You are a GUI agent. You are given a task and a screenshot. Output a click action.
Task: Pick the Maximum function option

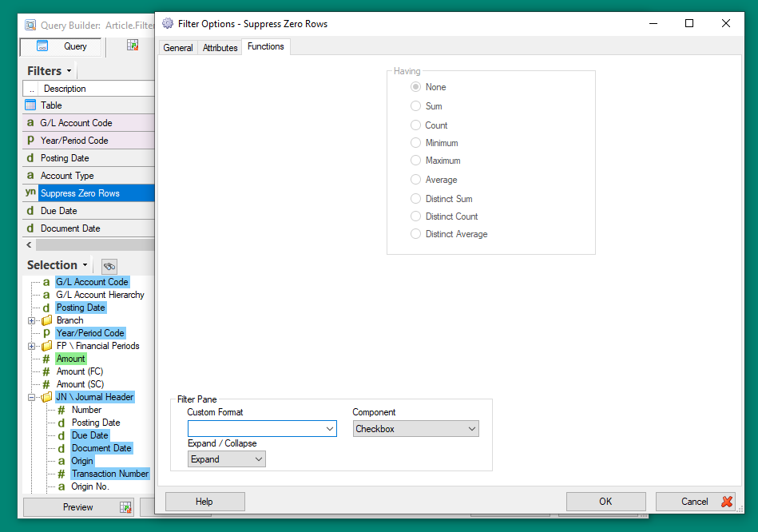point(415,160)
